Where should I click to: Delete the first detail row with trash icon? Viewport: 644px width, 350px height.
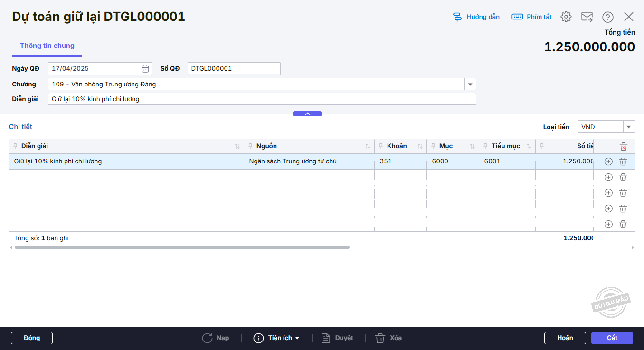tap(623, 161)
